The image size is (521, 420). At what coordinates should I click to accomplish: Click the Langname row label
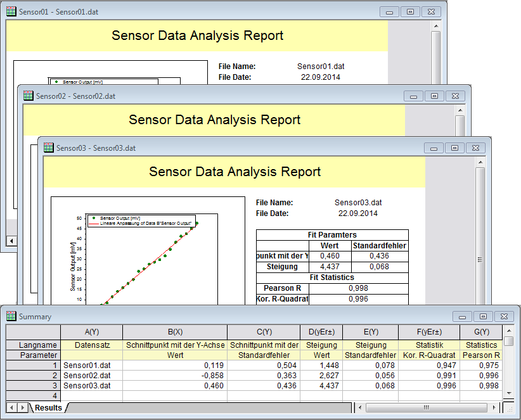(x=33, y=345)
